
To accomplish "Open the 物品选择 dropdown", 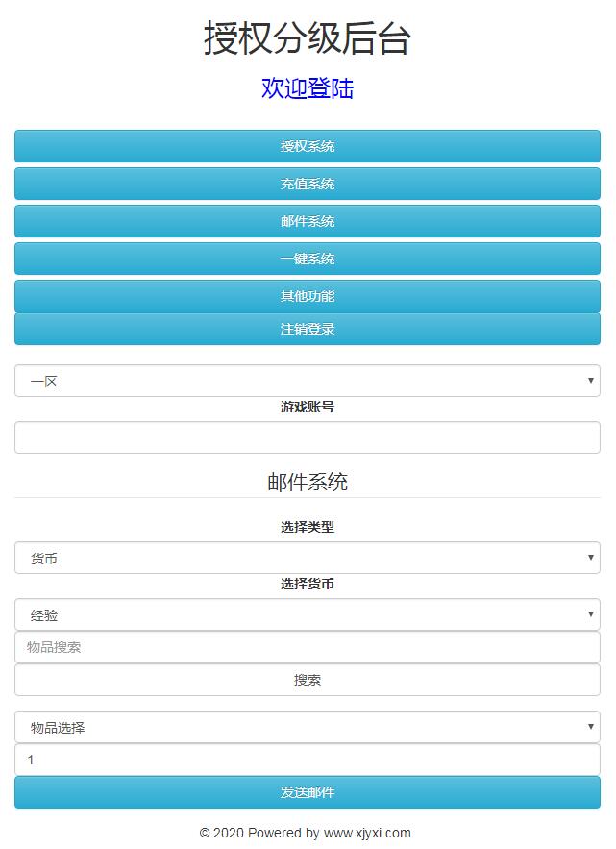I will [308, 727].
